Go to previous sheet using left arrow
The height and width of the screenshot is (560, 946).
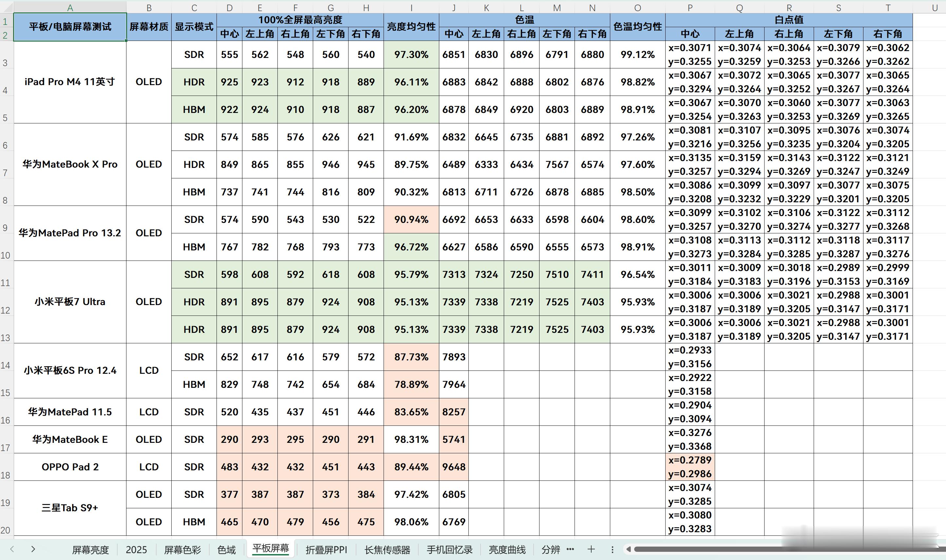coord(12,549)
